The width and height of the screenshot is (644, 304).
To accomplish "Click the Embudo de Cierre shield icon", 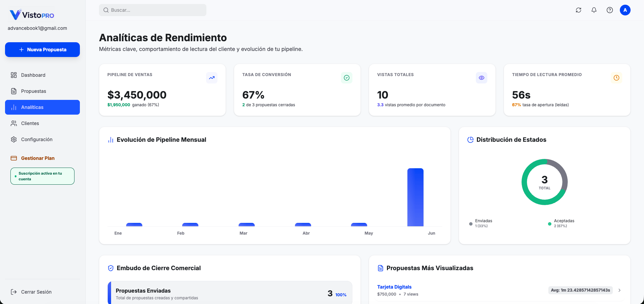I will 111,268.
